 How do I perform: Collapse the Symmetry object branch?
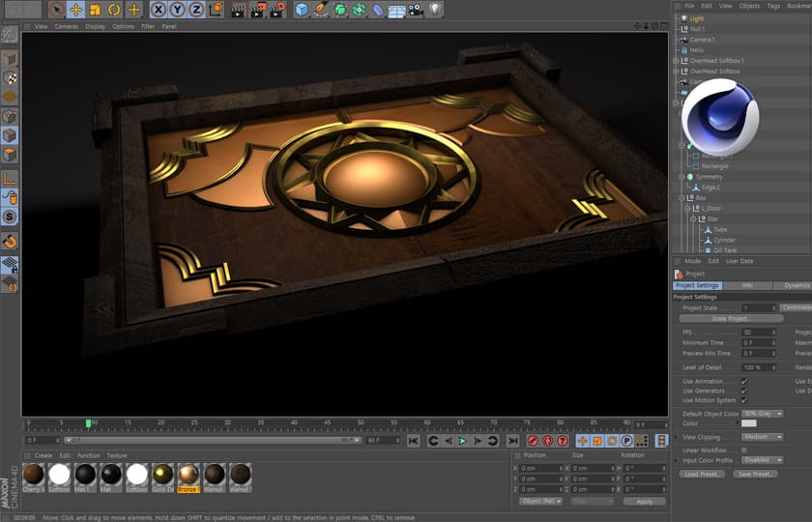pos(682,177)
